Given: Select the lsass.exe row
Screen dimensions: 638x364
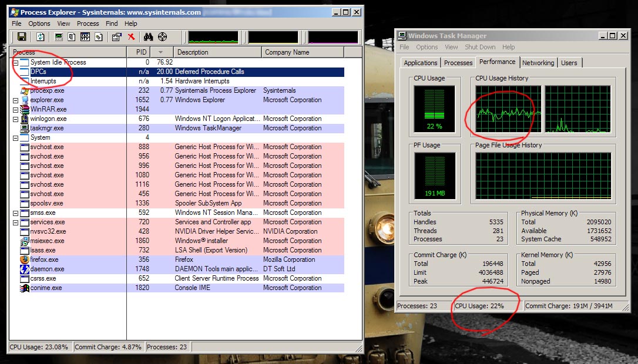Looking at the screenshot, I should coord(177,250).
